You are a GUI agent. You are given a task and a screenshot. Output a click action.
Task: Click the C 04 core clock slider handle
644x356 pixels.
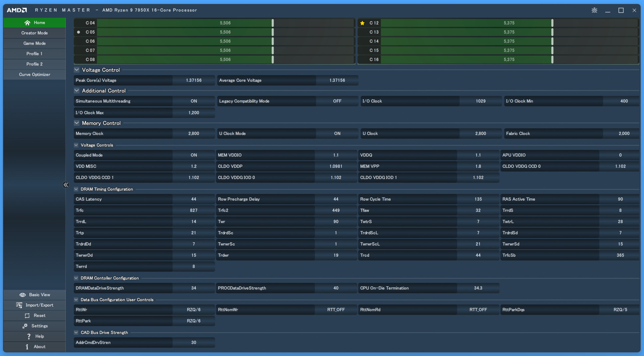click(x=273, y=23)
